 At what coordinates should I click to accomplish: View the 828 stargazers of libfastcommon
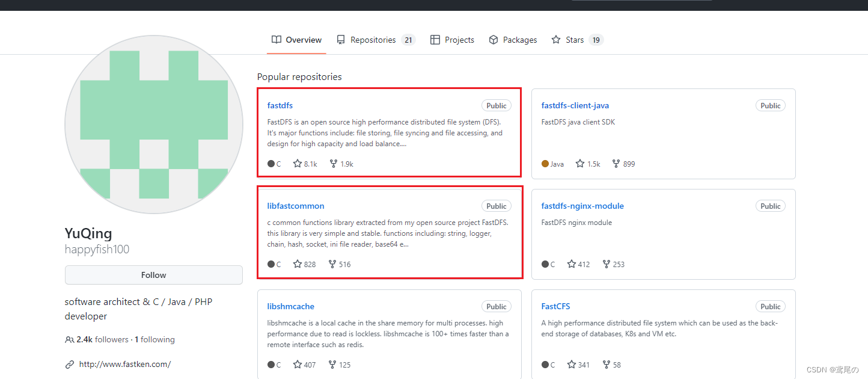[x=304, y=264]
